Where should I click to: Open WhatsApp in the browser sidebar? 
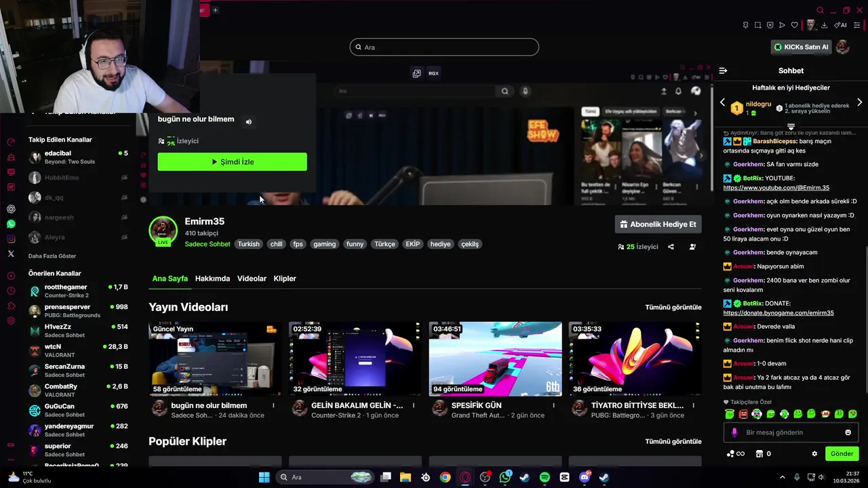click(x=11, y=224)
